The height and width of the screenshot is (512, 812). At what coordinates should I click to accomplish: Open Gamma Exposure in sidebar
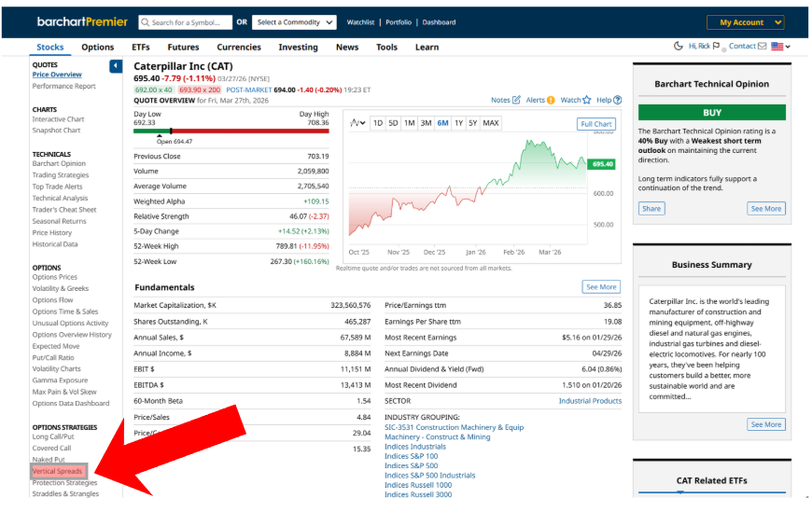point(60,380)
